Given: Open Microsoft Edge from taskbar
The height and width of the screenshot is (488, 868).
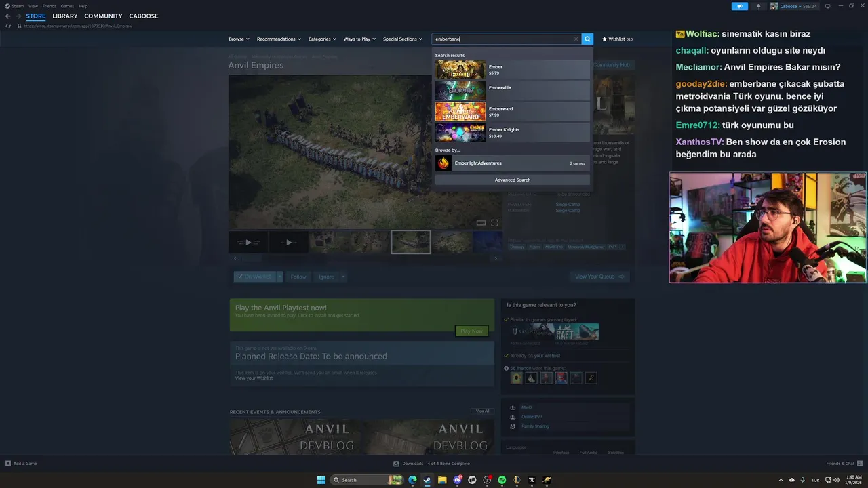Looking at the screenshot, I should coord(412,480).
